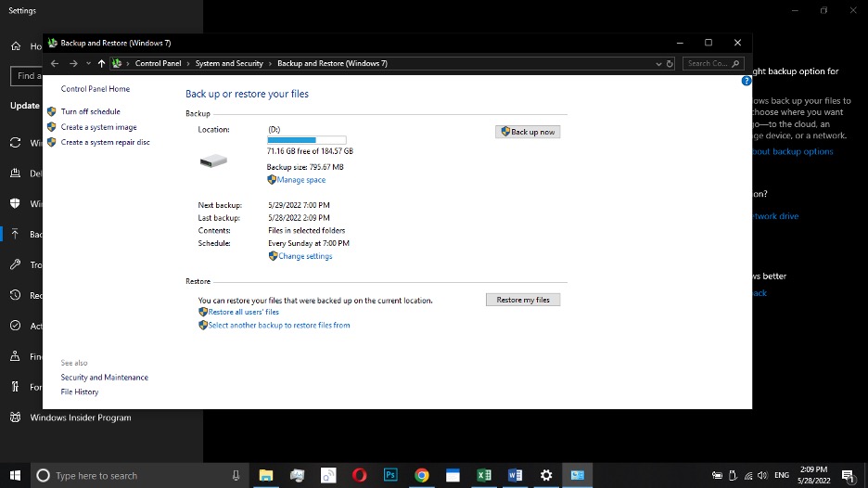Select Activation checkmark icon in Settings sidebar
Image resolution: width=868 pixels, height=488 pixels.
coord(16,326)
